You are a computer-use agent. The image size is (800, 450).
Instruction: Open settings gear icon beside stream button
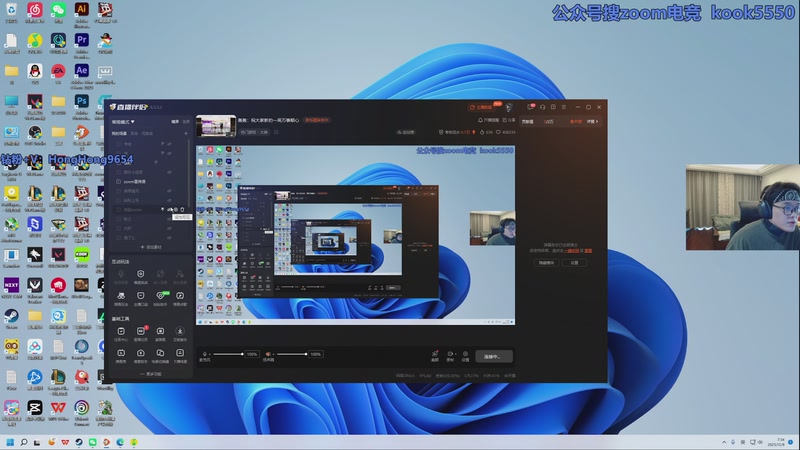tap(466, 354)
